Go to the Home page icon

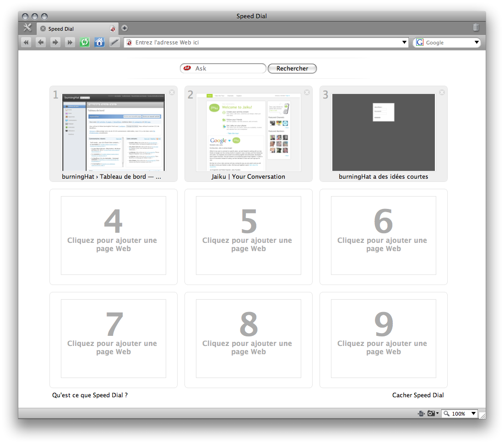99,42
